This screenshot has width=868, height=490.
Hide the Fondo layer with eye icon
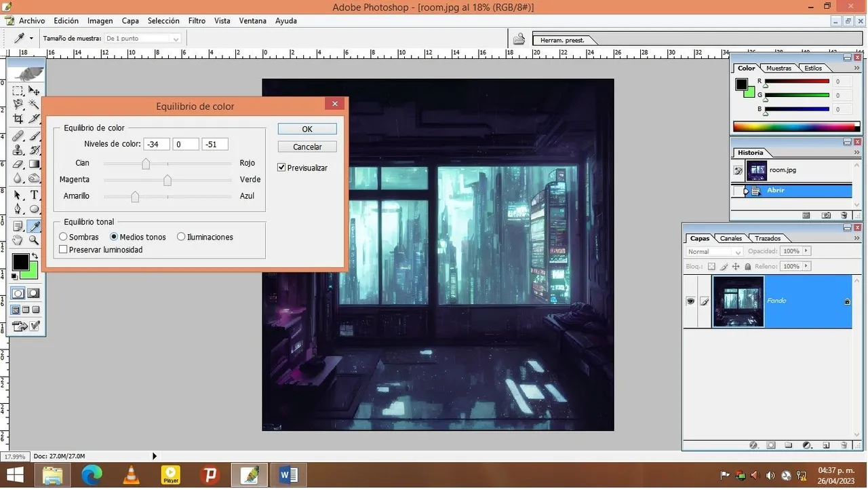pos(690,301)
